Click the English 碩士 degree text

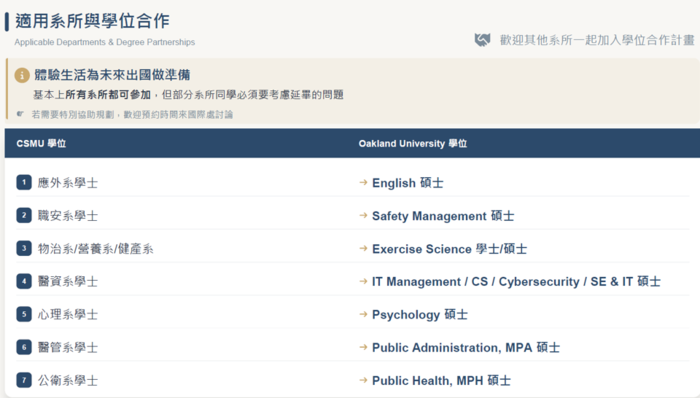tap(408, 183)
